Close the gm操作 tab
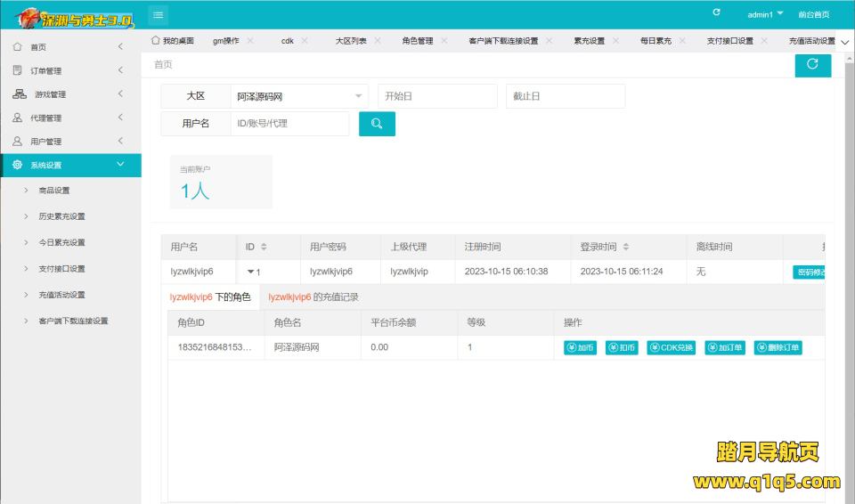855x504 pixels. coord(250,41)
